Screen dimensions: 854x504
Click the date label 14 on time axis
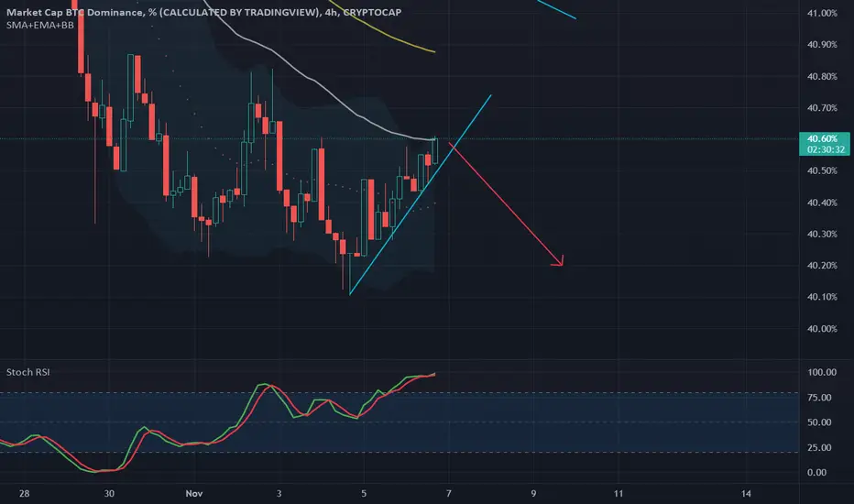[x=746, y=494]
